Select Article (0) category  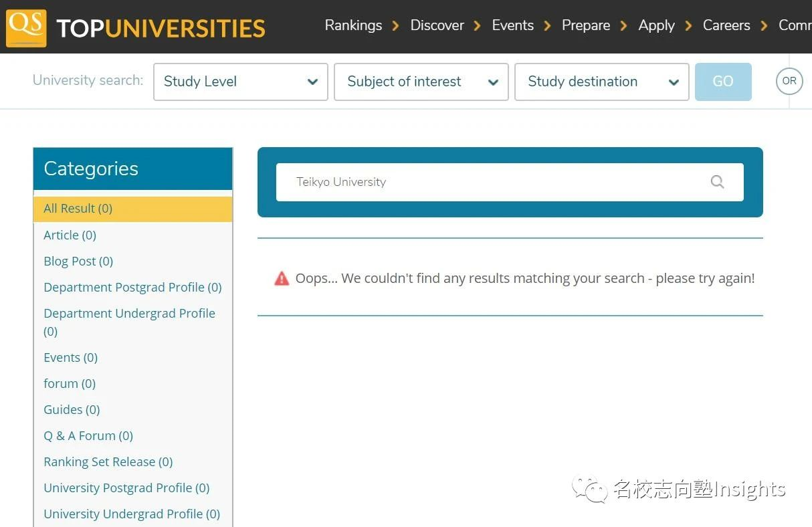[70, 235]
